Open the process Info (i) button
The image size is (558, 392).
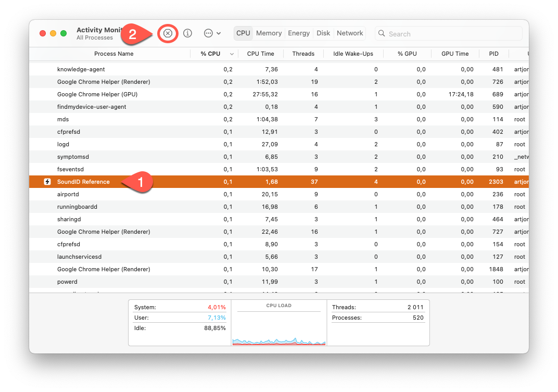click(187, 33)
